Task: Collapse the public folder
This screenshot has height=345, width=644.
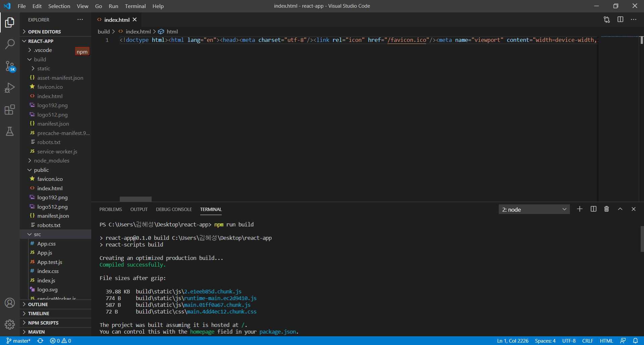Action: [x=56, y=170]
